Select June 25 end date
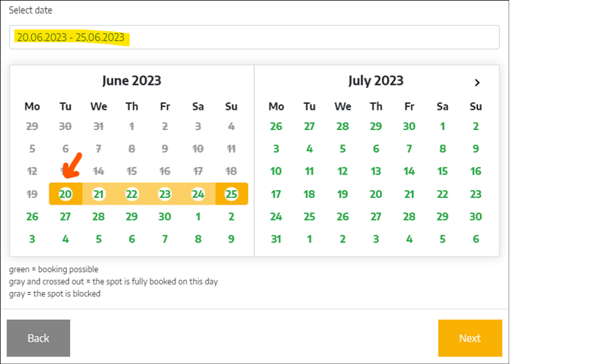Image resolution: width=614 pixels, height=364 pixels. (x=231, y=194)
